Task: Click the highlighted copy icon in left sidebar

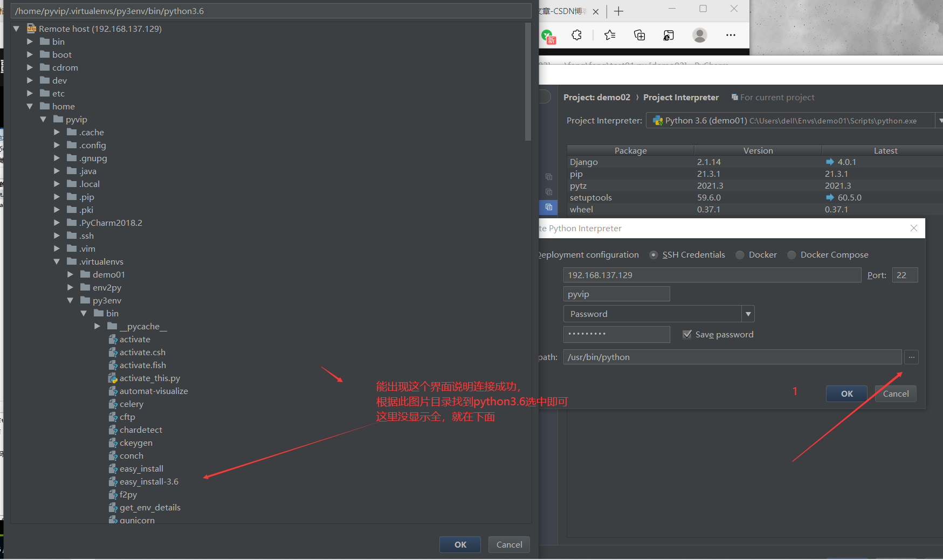Action: tap(548, 208)
